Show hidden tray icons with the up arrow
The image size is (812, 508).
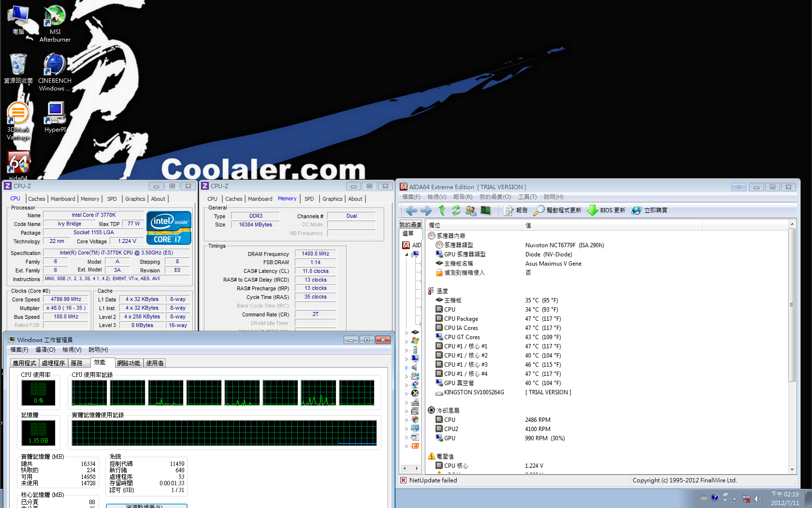coord(734,499)
